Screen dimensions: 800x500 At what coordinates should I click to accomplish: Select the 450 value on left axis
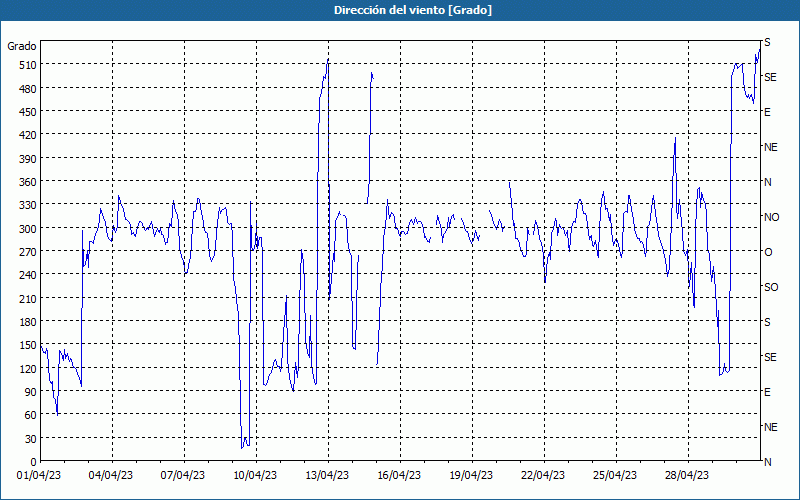(x=28, y=112)
